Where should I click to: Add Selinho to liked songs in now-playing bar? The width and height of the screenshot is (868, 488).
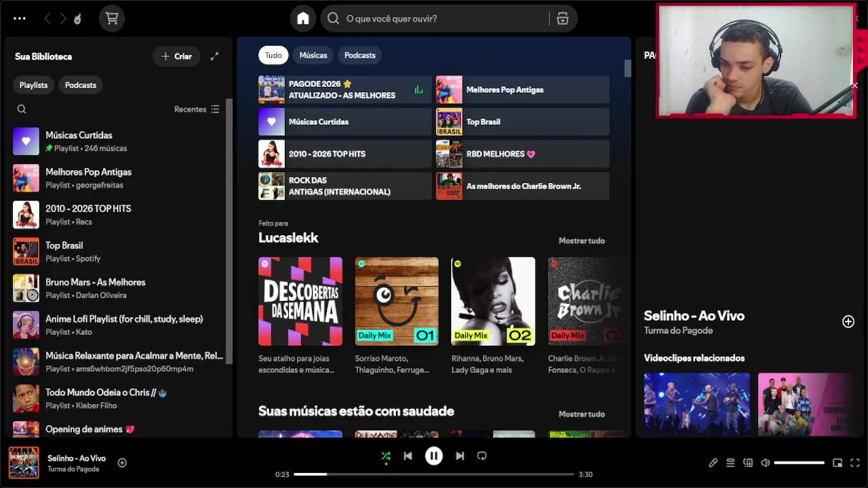coord(122,463)
